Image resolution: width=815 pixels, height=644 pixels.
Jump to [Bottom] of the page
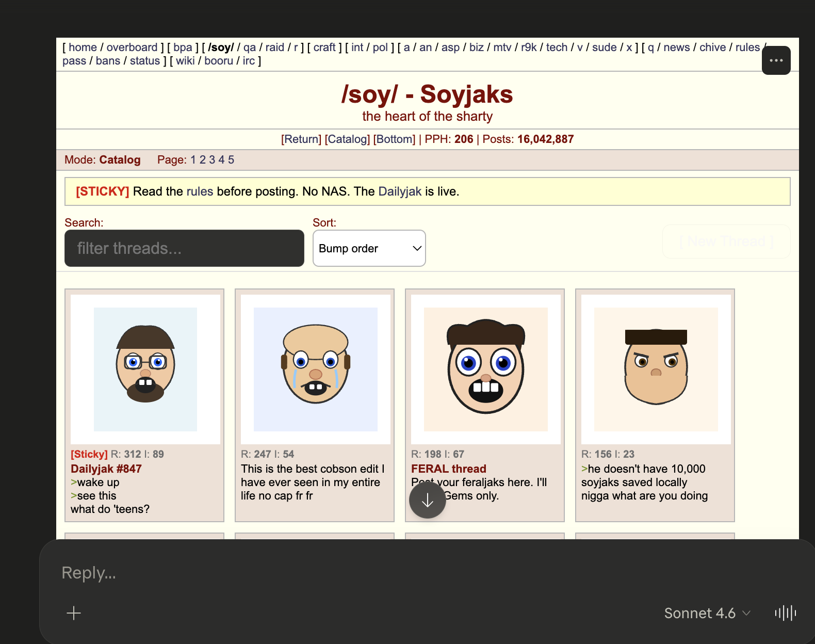(394, 139)
